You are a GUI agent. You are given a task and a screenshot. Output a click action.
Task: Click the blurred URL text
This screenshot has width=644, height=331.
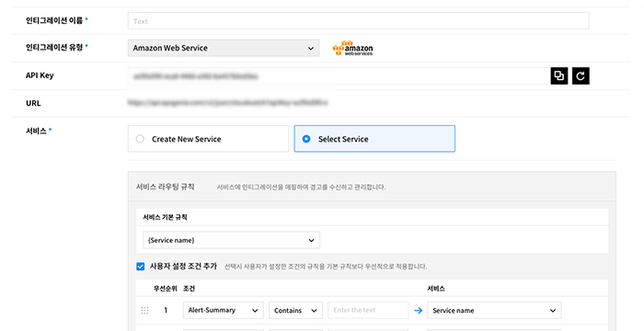227,103
